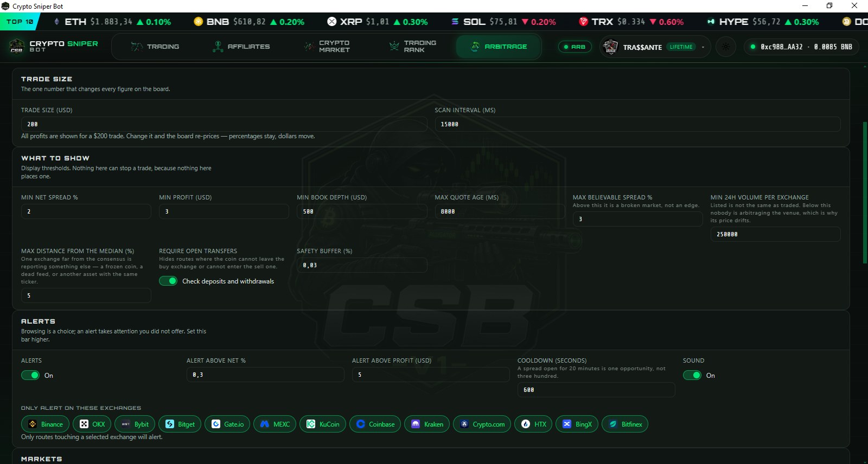
Task: Click the Trading tab chart icon
Action: (x=137, y=47)
